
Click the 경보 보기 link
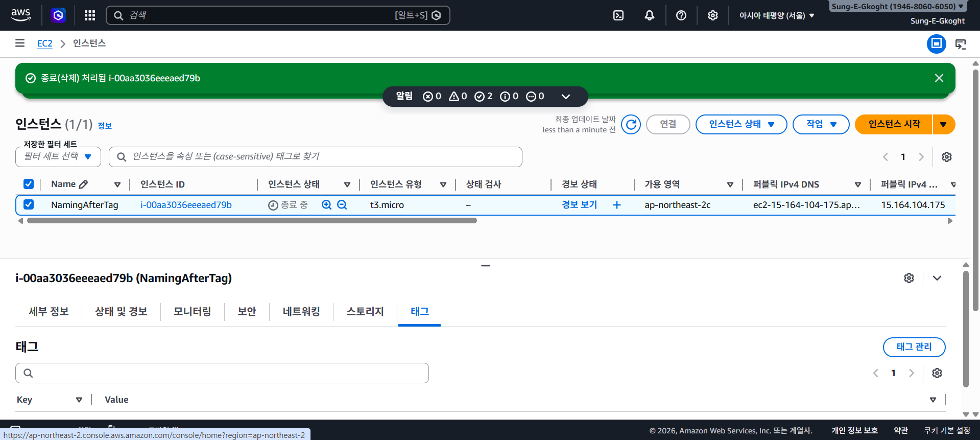[x=579, y=204]
